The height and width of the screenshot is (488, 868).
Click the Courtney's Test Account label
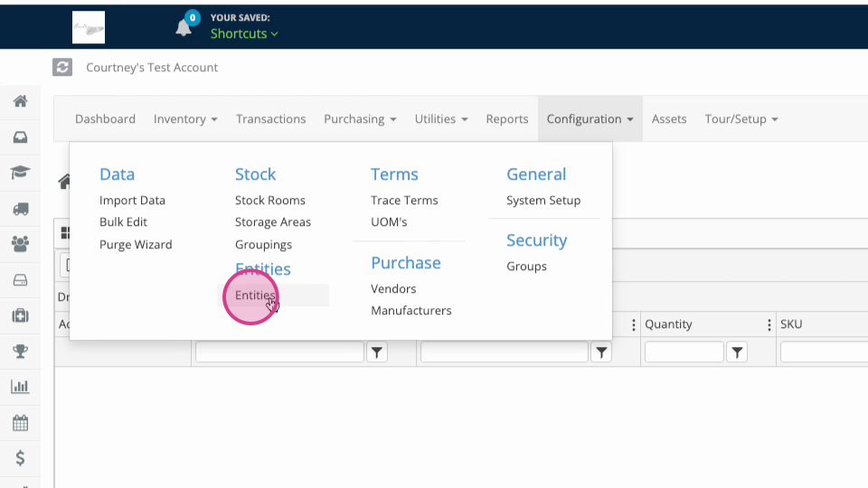[152, 68]
